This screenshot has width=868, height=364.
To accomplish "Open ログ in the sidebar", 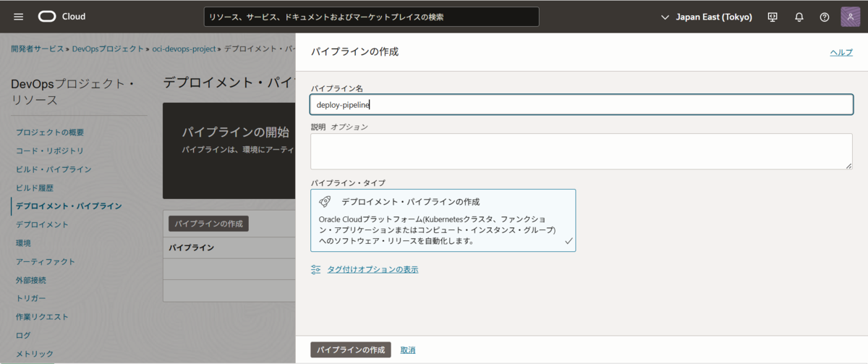I will [x=24, y=335].
